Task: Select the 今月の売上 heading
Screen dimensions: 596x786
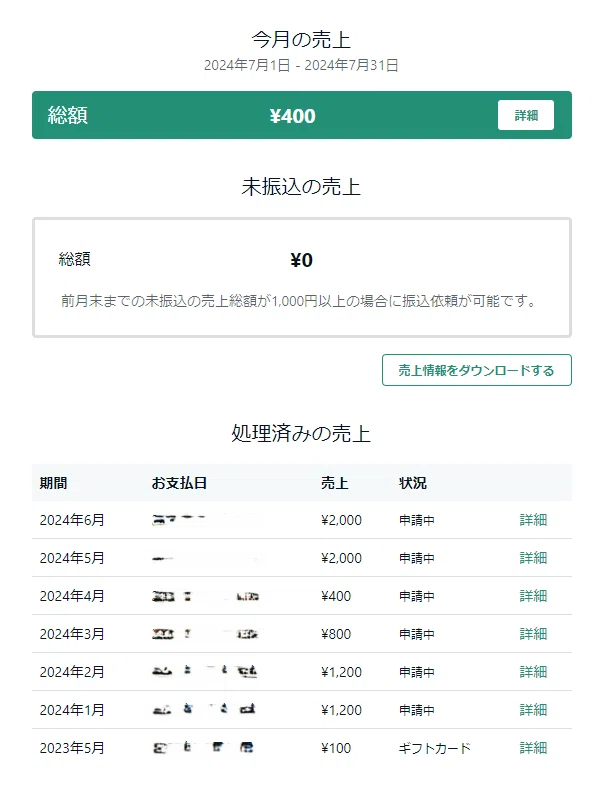Action: pos(301,39)
